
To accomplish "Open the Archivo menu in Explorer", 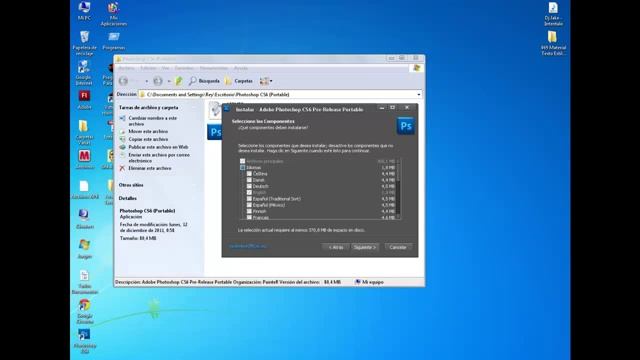I will (127, 68).
